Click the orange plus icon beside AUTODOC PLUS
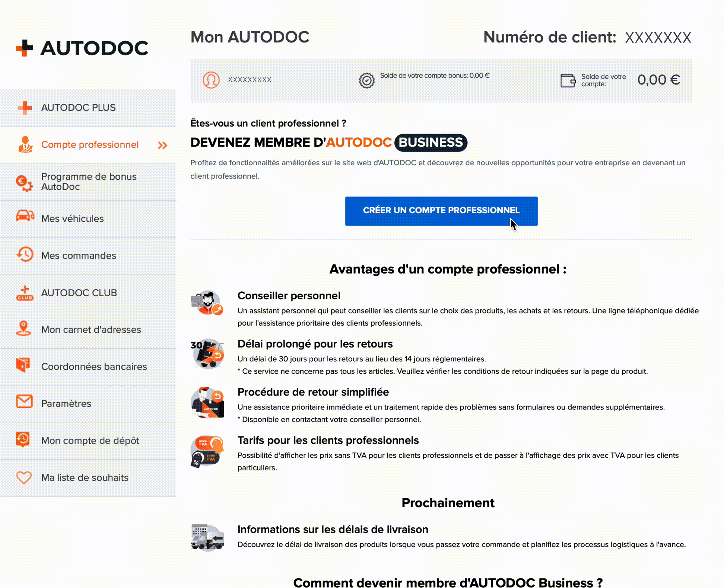Image resolution: width=724 pixels, height=588 pixels. [25, 108]
